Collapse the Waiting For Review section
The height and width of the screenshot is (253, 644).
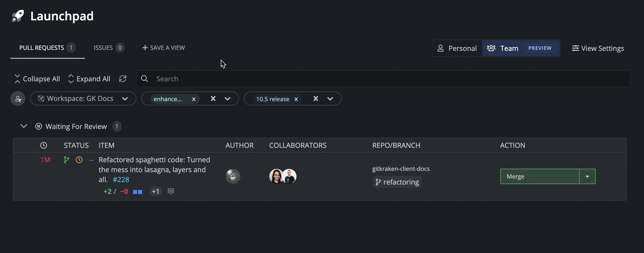[24, 126]
